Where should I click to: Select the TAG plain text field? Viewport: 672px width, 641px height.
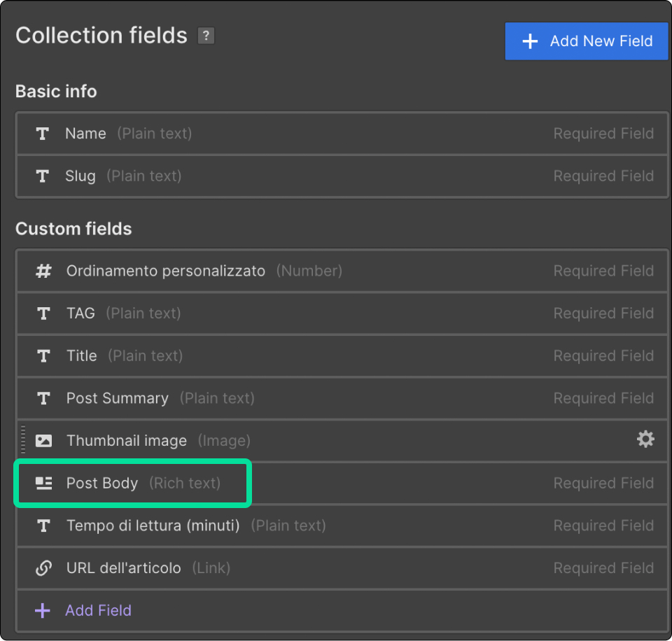pyautogui.click(x=342, y=314)
